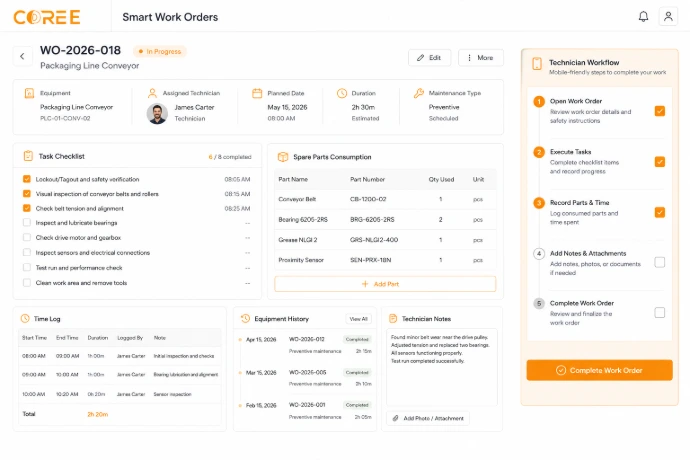This screenshot has width=690, height=460.
Task: Select step 5 circle in workflow
Action: 539,303
